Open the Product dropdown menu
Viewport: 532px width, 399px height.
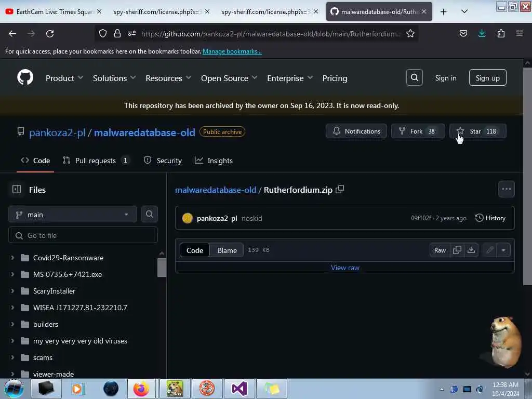coord(64,78)
